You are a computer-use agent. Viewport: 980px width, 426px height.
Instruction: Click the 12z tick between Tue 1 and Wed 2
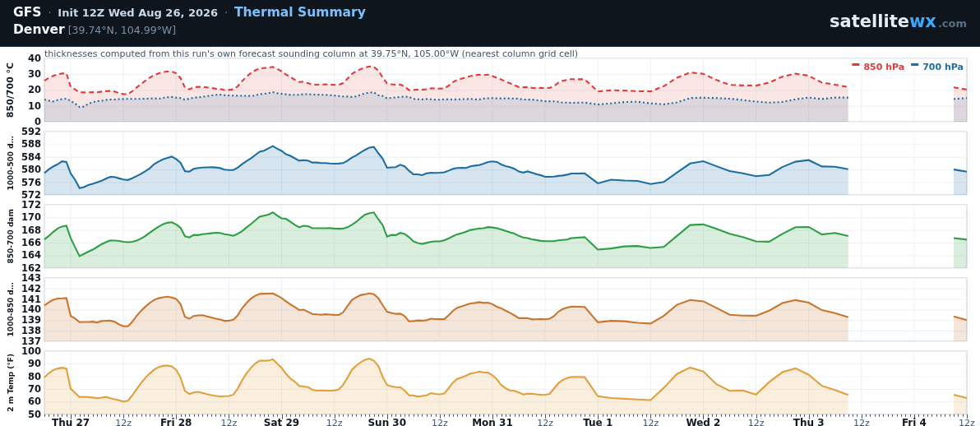coord(650,423)
